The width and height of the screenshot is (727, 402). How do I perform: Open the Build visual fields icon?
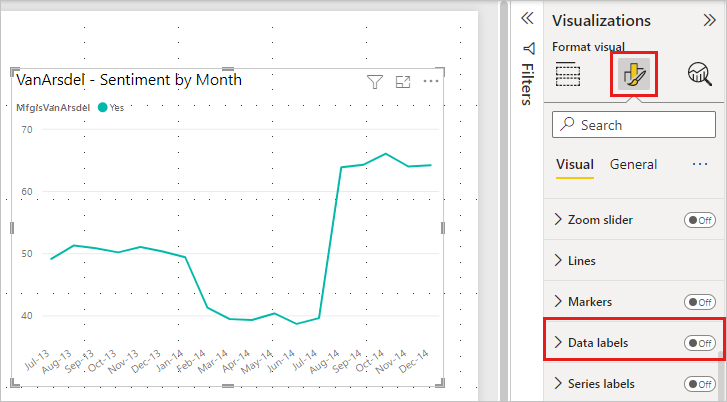pyautogui.click(x=568, y=74)
